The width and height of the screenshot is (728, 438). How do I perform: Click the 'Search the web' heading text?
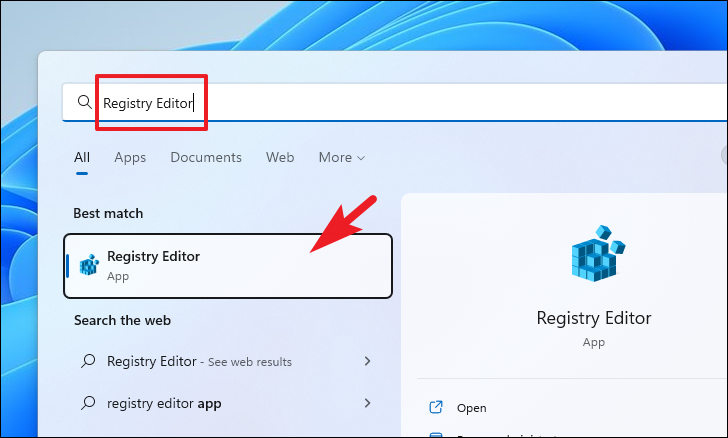(x=123, y=320)
